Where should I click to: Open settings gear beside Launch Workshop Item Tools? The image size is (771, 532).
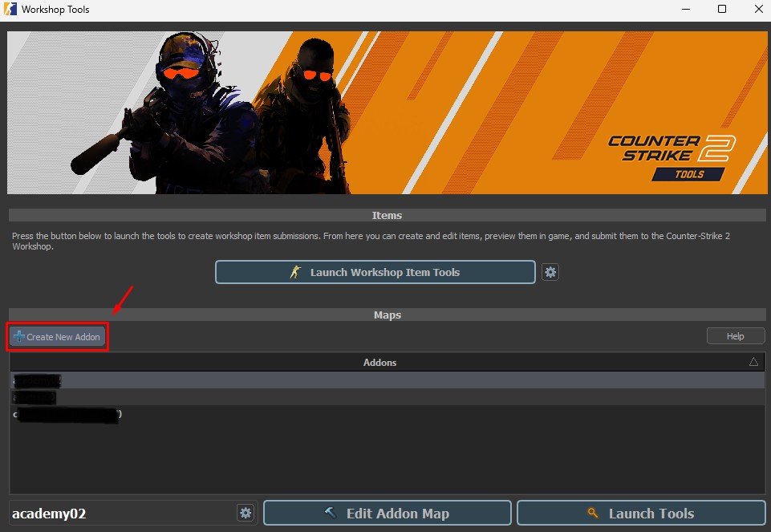pos(550,272)
